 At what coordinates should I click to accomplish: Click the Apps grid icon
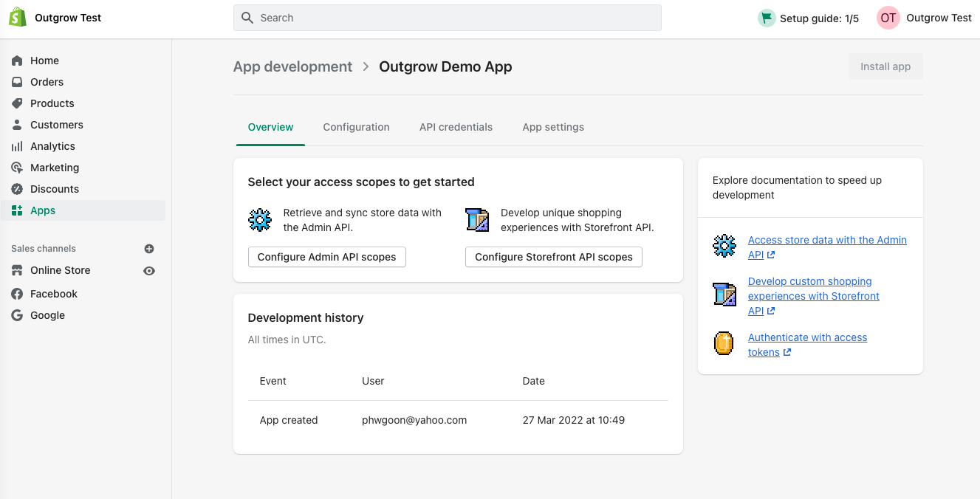click(17, 210)
